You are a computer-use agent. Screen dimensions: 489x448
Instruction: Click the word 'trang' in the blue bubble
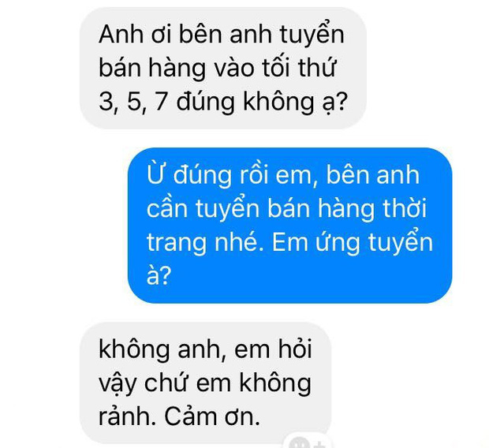(x=177, y=244)
